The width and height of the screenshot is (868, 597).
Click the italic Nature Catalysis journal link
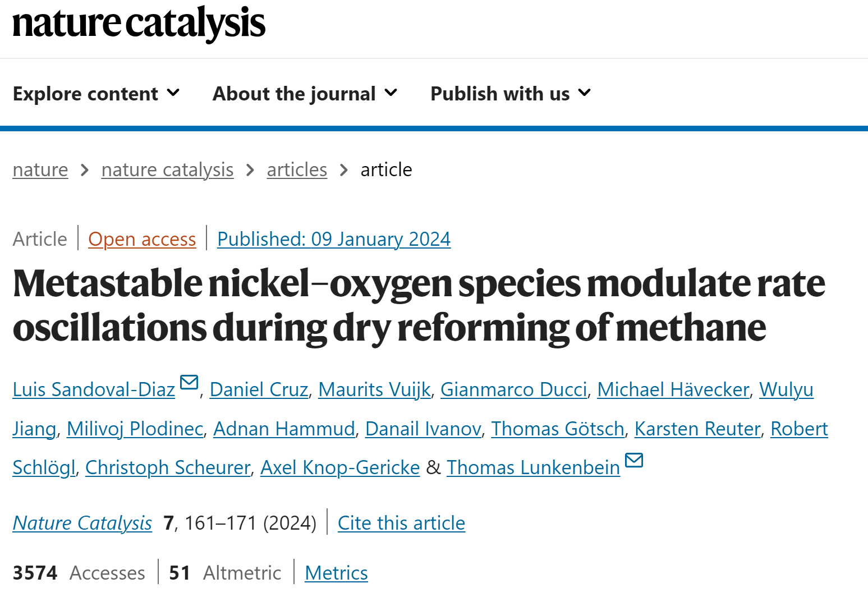pyautogui.click(x=82, y=523)
